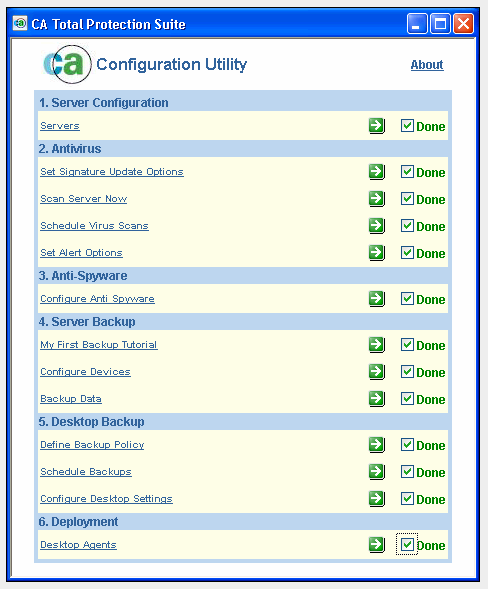This screenshot has width=488, height=589.
Task: Click the arrow icon for Configure Anti Spyware
Action: tap(377, 299)
